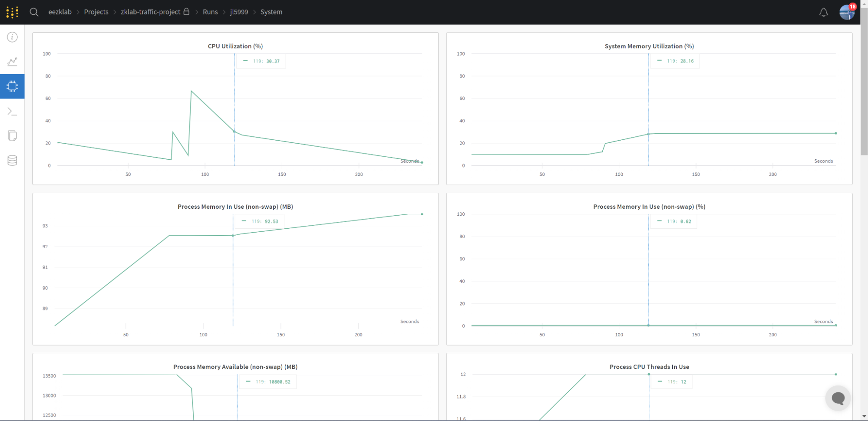The height and width of the screenshot is (421, 868).
Task: Click process memory tooltip value 92.53
Action: click(x=271, y=221)
